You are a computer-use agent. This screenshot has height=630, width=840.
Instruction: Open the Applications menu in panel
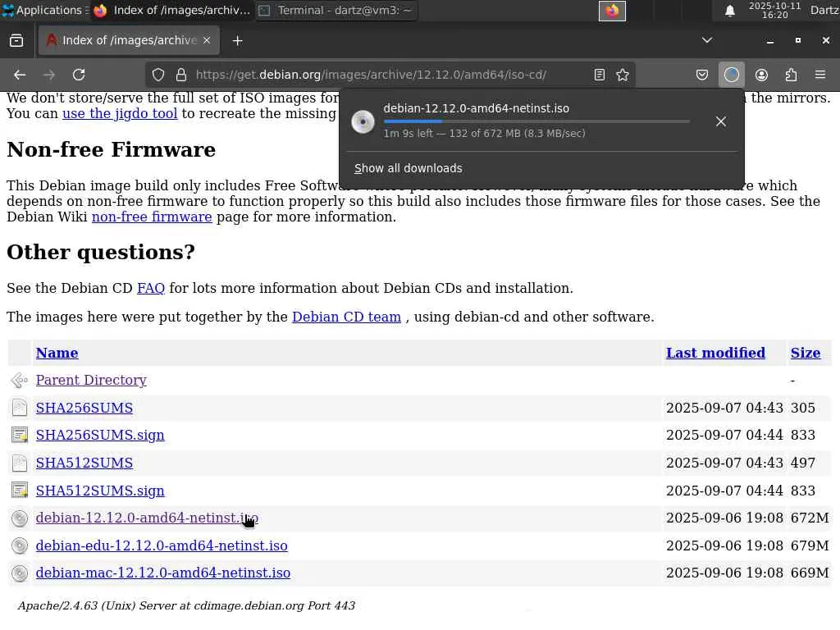pos(43,11)
